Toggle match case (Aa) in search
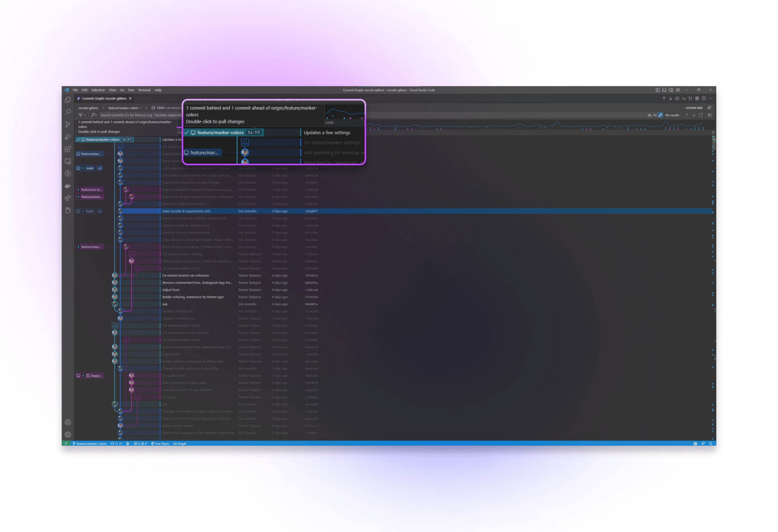 tap(655, 115)
